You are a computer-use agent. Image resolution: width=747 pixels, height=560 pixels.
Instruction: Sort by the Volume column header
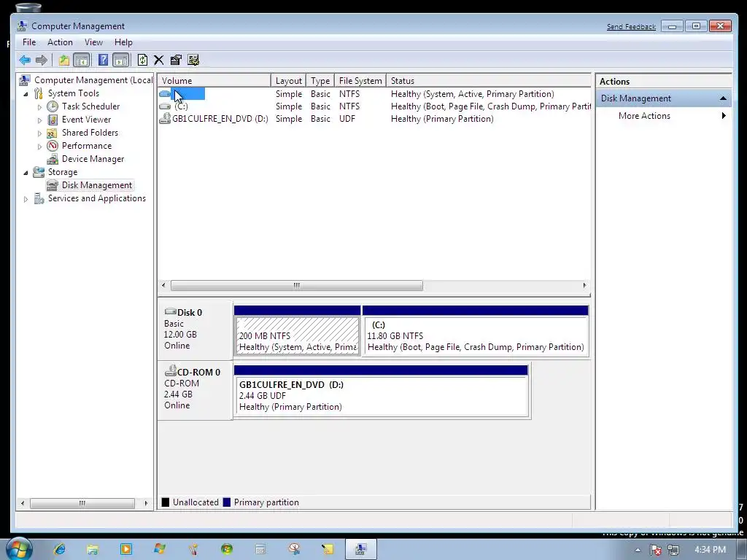[x=214, y=80]
